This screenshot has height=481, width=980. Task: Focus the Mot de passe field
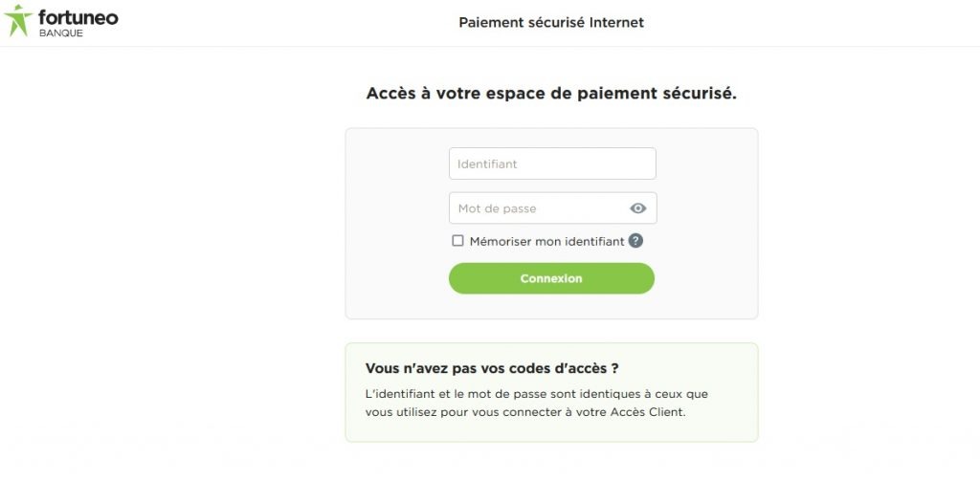click(x=536, y=208)
